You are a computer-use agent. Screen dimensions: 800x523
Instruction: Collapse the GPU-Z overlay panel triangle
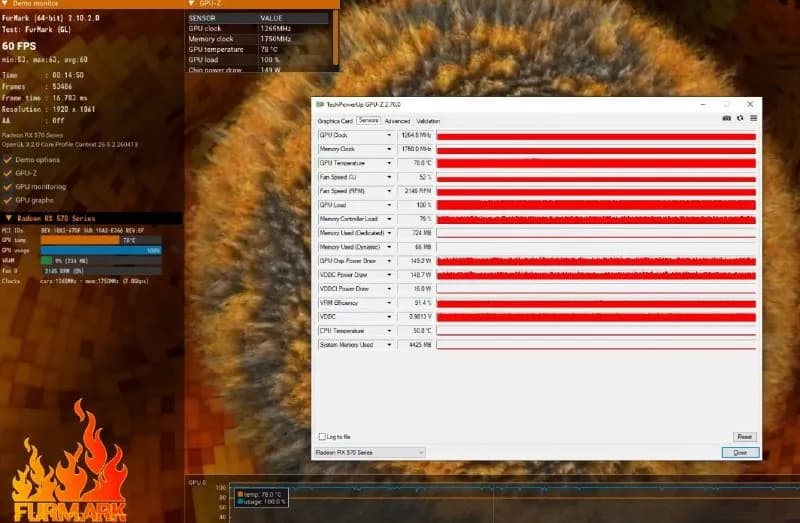(x=192, y=3)
